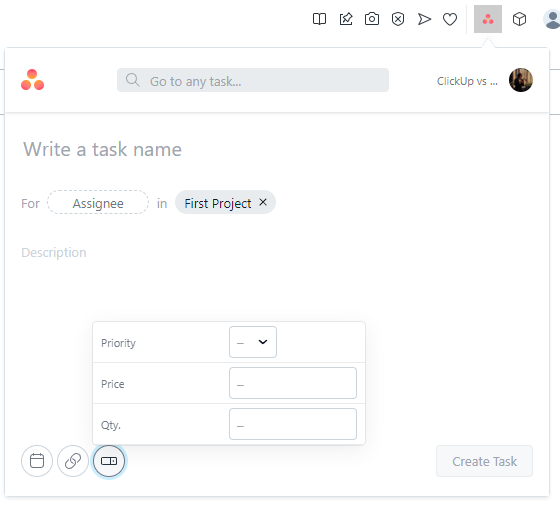Image resolution: width=560 pixels, height=508 pixels.
Task: Click the Price input field
Action: coord(293,383)
